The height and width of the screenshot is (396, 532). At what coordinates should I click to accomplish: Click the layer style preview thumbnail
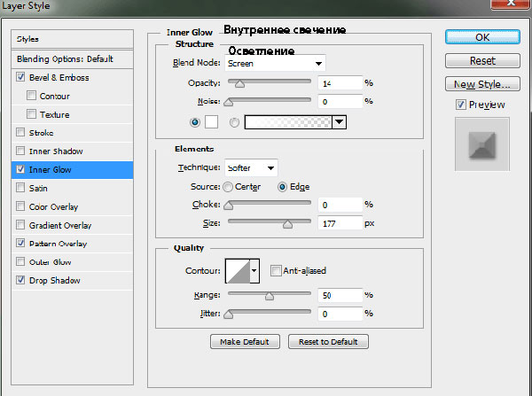point(481,144)
